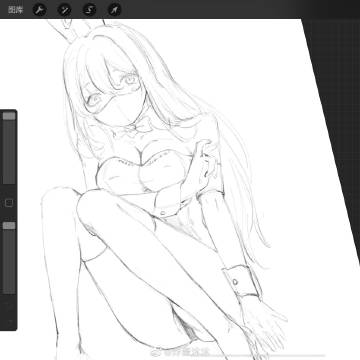Activate the Selection S-shaped tool
This screenshot has width=360, height=360.
pyautogui.click(x=89, y=10)
